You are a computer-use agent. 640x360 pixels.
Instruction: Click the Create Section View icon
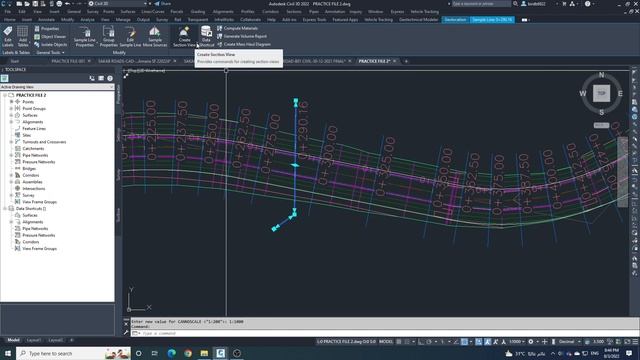coord(184,36)
